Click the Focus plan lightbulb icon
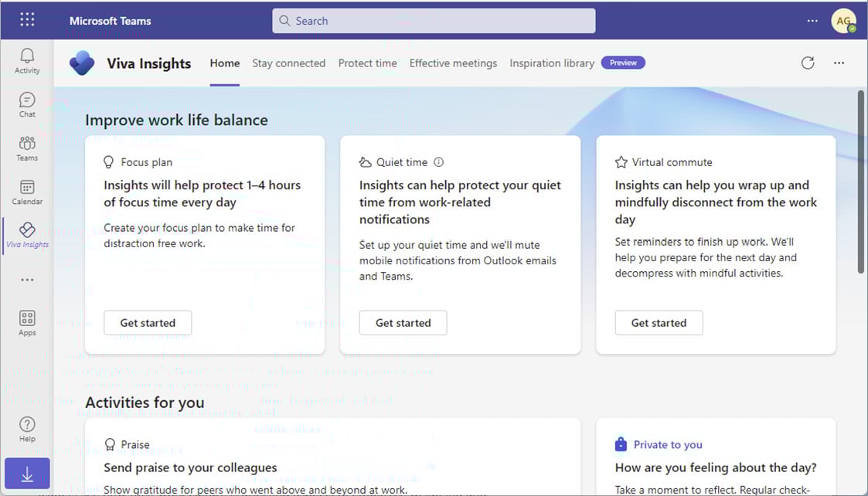The height and width of the screenshot is (496, 868). 108,162
